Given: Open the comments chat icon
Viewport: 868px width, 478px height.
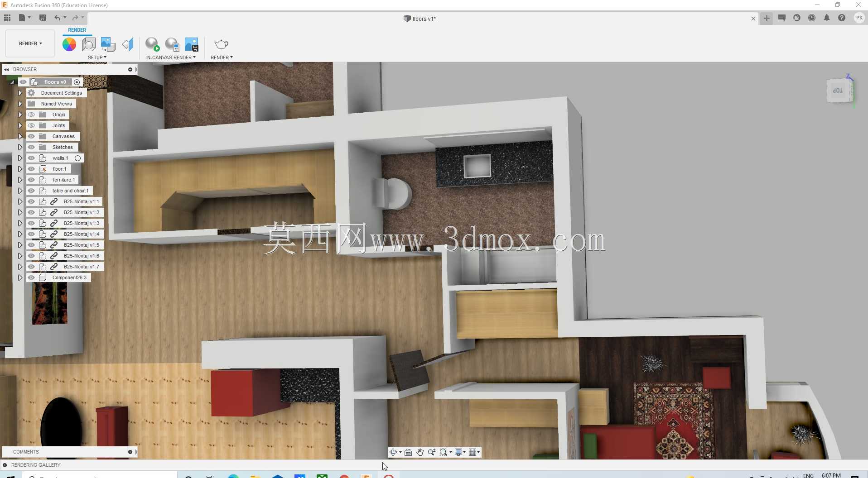Looking at the screenshot, I should (x=781, y=18).
